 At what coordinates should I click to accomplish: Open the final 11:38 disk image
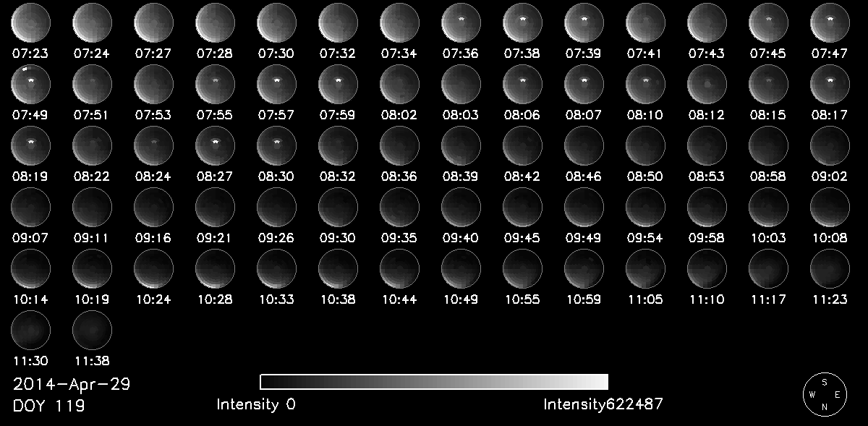coord(93,331)
